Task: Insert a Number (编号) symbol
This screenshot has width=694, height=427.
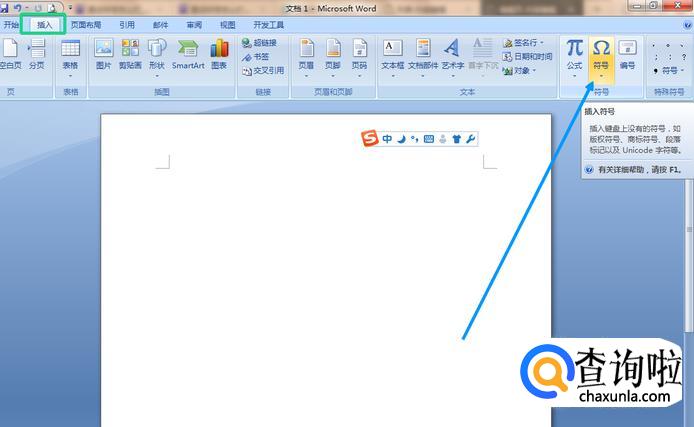Action: (627, 55)
